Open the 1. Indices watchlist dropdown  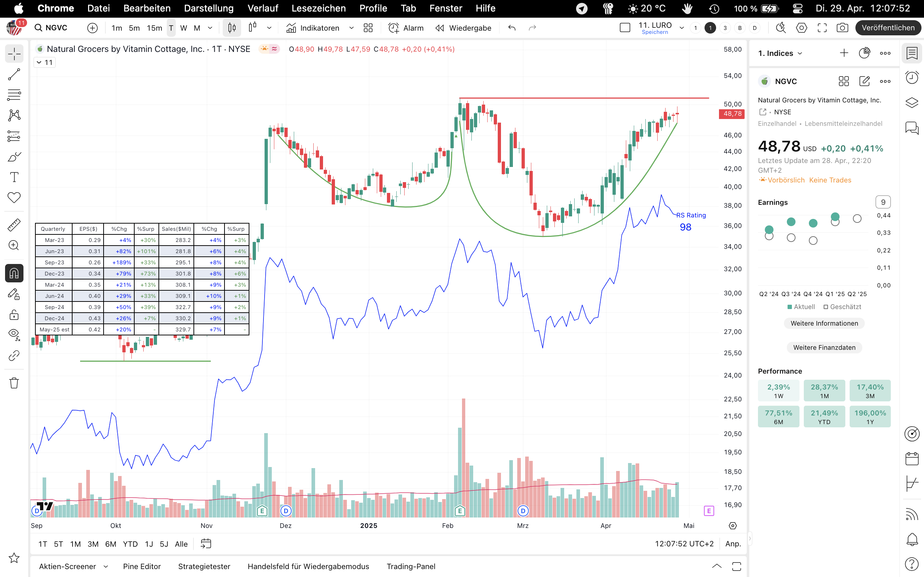(x=780, y=53)
